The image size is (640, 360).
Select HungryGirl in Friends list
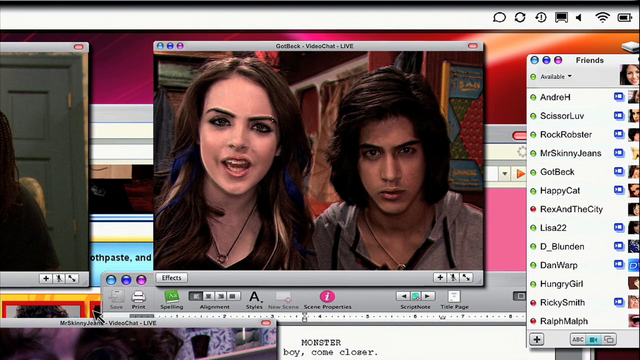coord(562,284)
